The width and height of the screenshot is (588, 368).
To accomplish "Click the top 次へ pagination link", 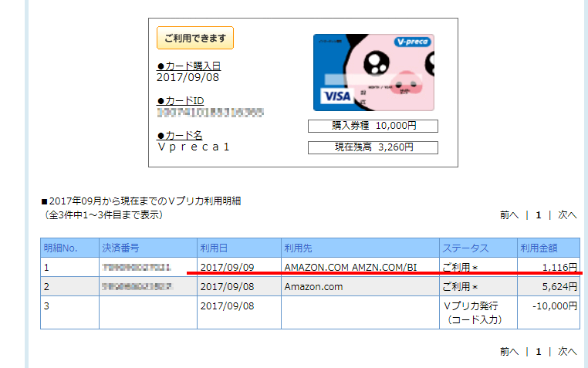I will click(x=567, y=215).
